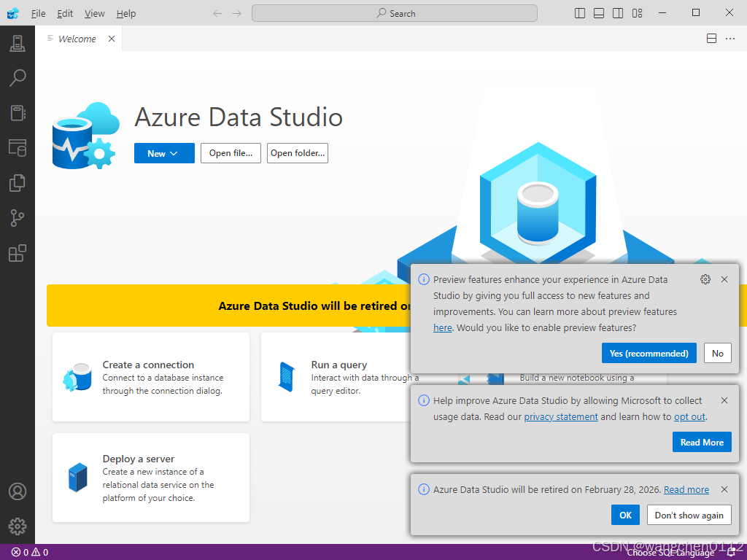The width and height of the screenshot is (747, 560).
Task: Open the Explorer files icon in the activity bar
Action: (x=18, y=183)
